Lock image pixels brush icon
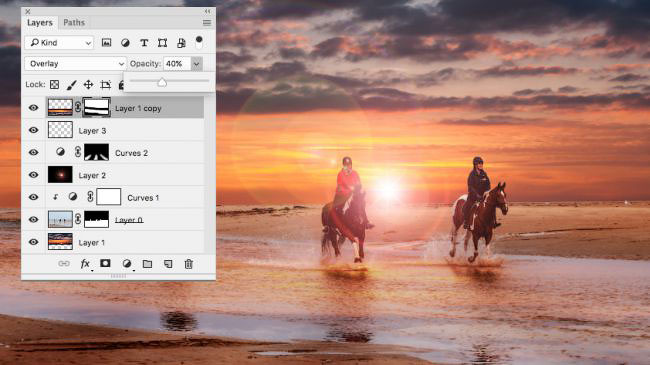650x365 pixels. [x=71, y=85]
